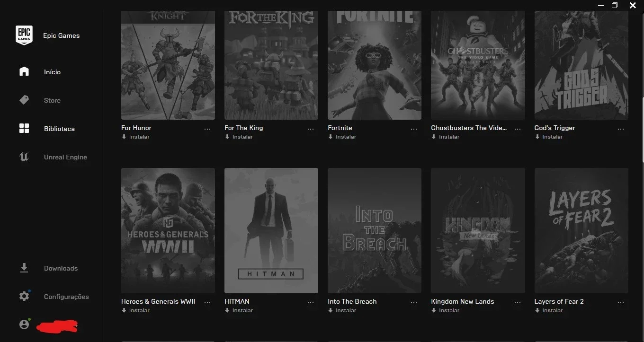Click the Into The Breach cover art
This screenshot has height=342, width=644.
(x=375, y=230)
